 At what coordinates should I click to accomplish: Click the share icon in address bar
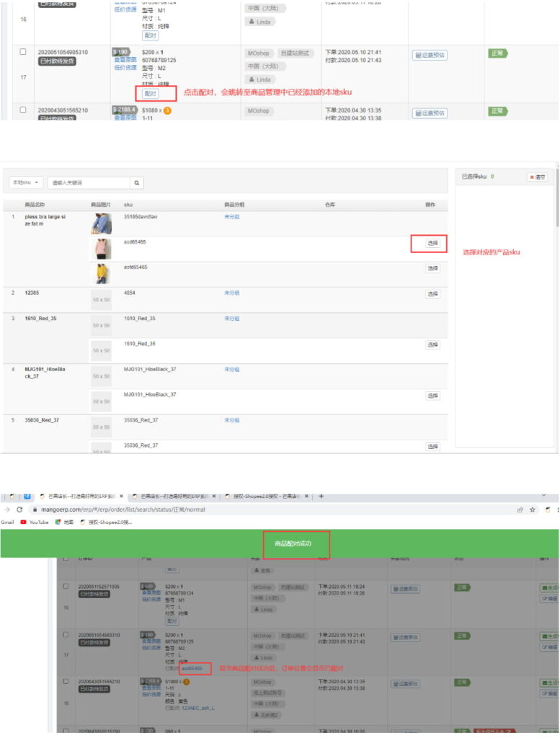click(x=518, y=510)
